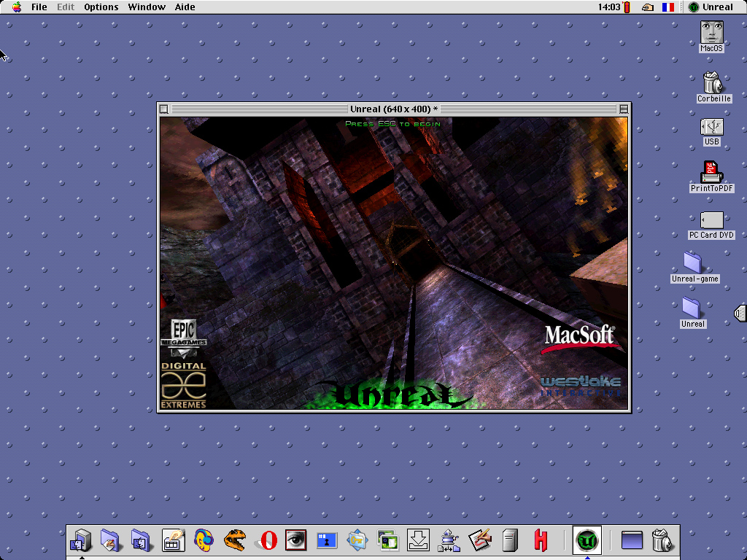Launch the hand-writing notepad dock icon
Image resolution: width=747 pixels, height=560 pixels.
480,540
